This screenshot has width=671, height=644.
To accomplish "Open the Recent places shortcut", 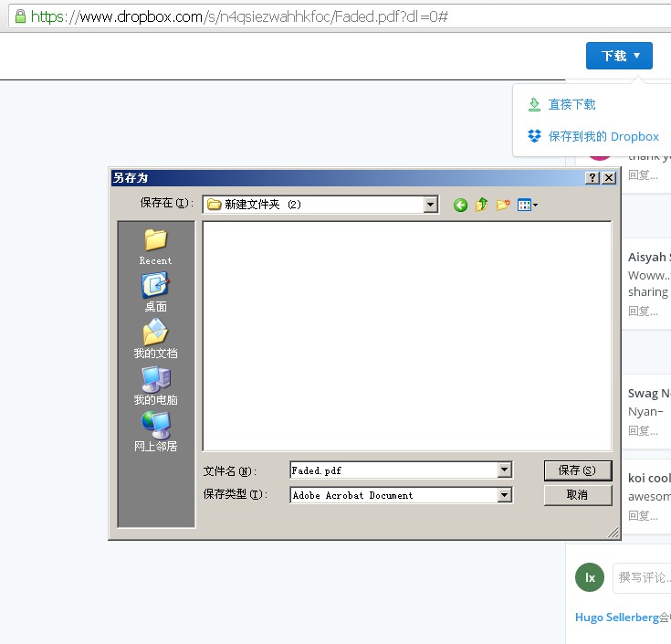I will point(155,246).
